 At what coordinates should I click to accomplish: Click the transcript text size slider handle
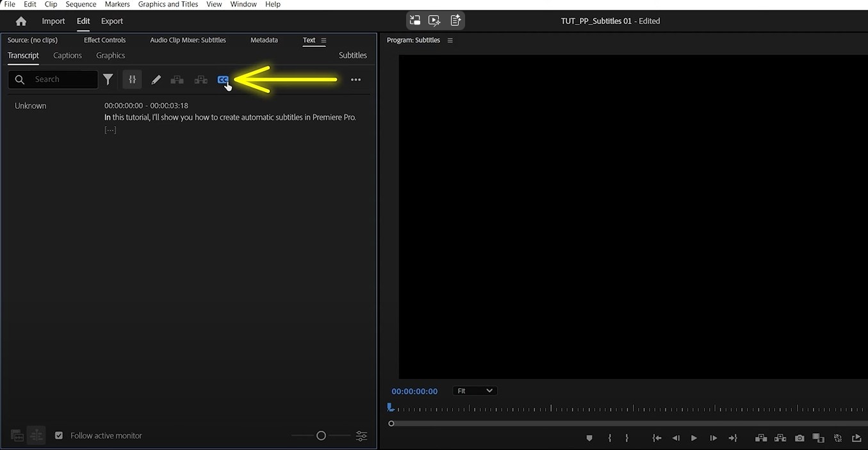coord(321,435)
